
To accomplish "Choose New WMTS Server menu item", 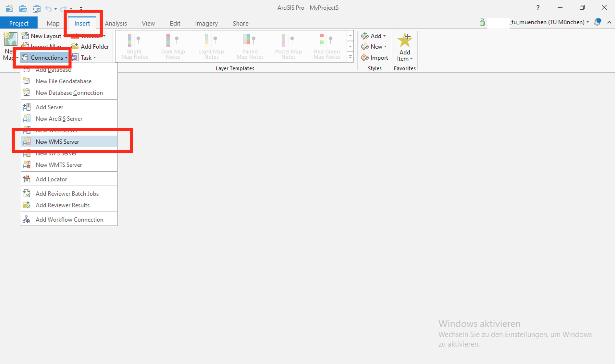I will click(x=69, y=165).
